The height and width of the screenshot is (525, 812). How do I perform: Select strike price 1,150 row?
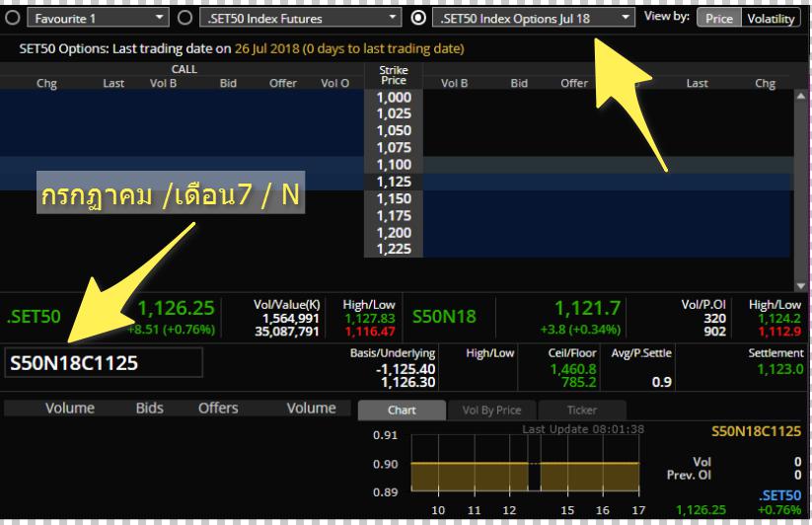pos(394,198)
